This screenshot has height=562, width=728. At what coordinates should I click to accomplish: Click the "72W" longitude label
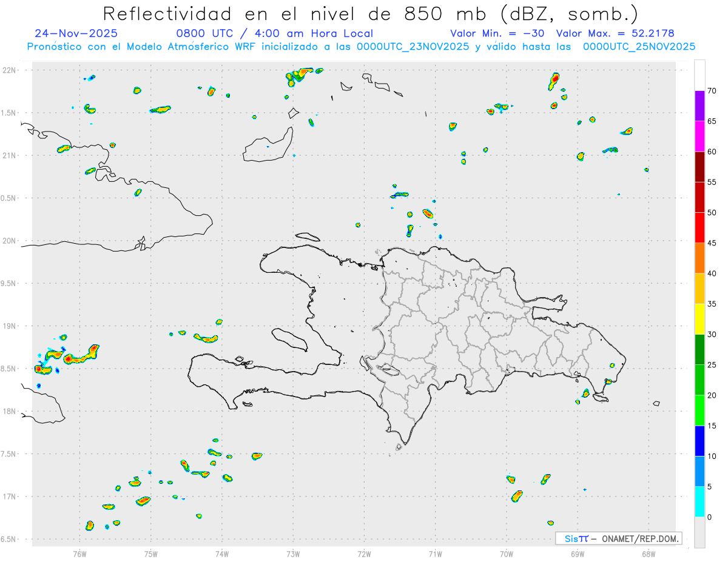(x=364, y=554)
